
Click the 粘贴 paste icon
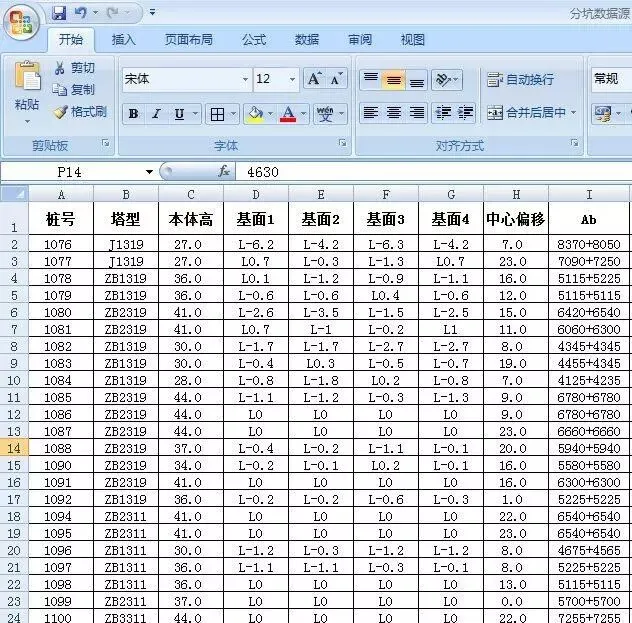27,76
